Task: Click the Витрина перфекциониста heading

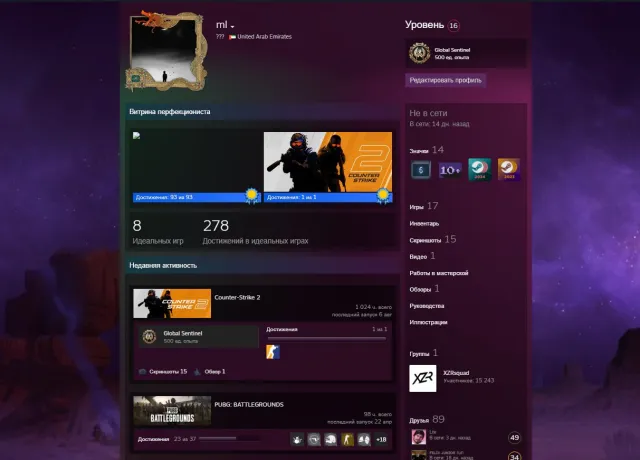Action: coord(170,112)
